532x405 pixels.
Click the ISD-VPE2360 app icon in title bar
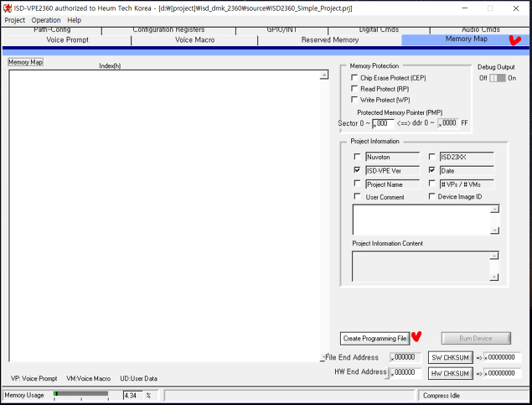[x=8, y=8]
